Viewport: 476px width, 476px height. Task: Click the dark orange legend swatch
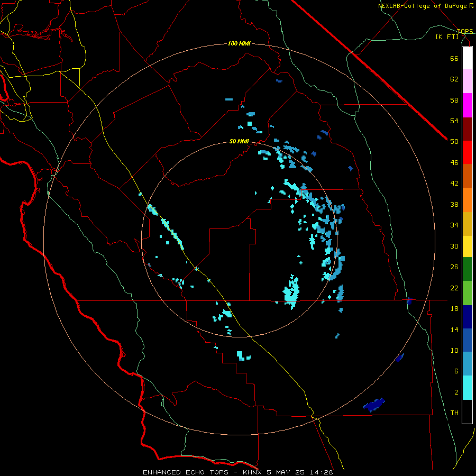pos(467,176)
